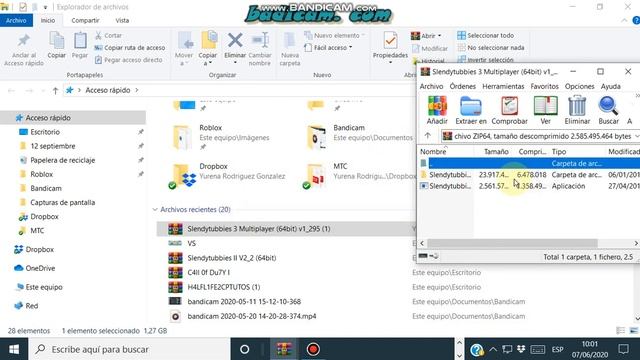Open Explorer help question mark icon
640x360 pixels.
pos(636,20)
